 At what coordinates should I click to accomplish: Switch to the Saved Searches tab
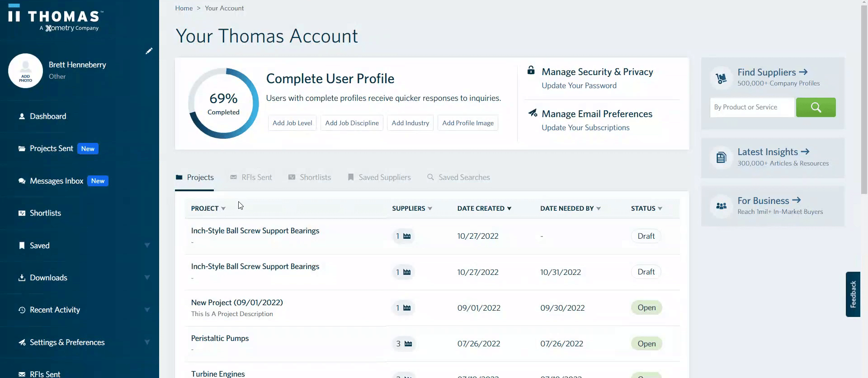click(x=458, y=177)
